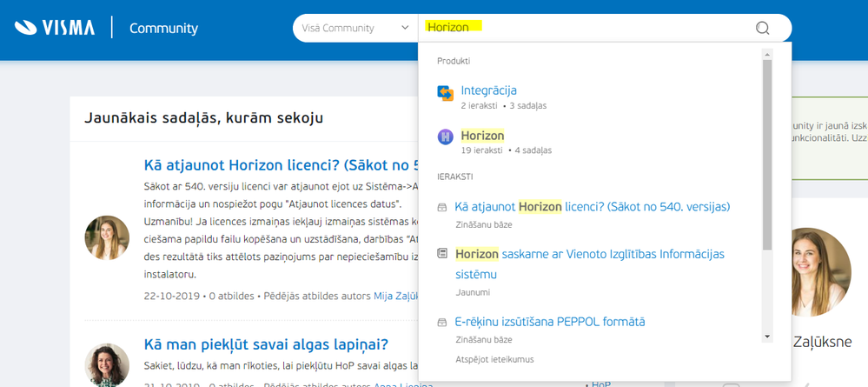The width and height of the screenshot is (868, 387).
Task: Open the Horizon product suggestion
Action: 483,136
